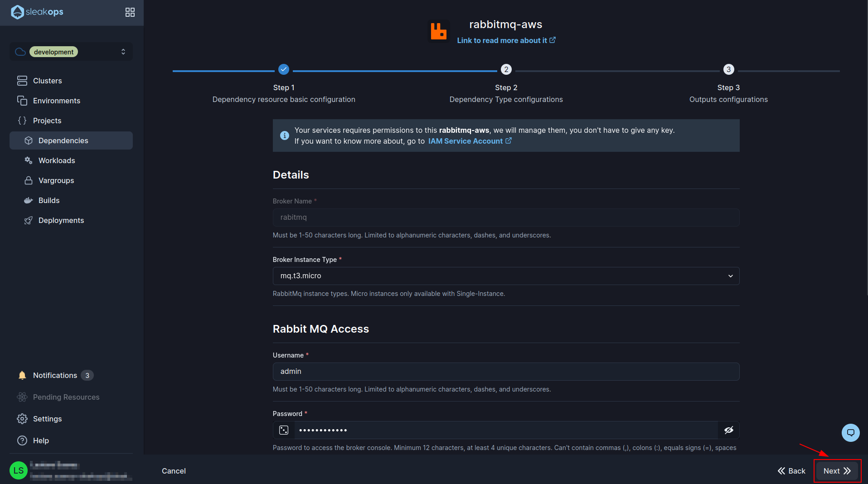View Notifications list
The width and height of the screenshot is (868, 484).
(x=71, y=375)
